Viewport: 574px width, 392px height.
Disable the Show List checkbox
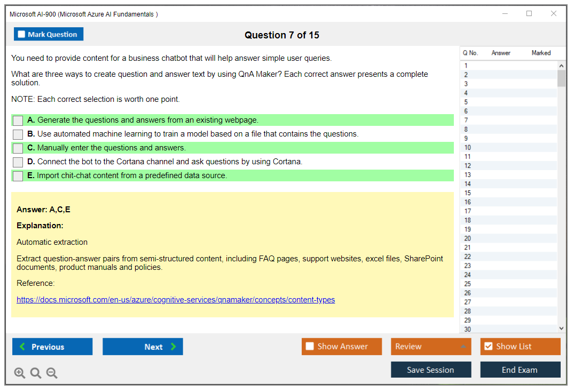pos(489,346)
